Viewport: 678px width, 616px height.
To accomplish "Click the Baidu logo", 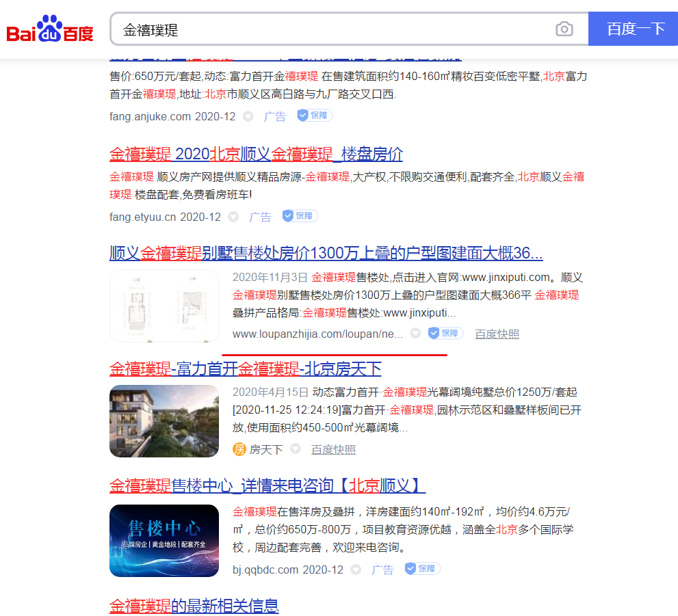I will 50,29.
